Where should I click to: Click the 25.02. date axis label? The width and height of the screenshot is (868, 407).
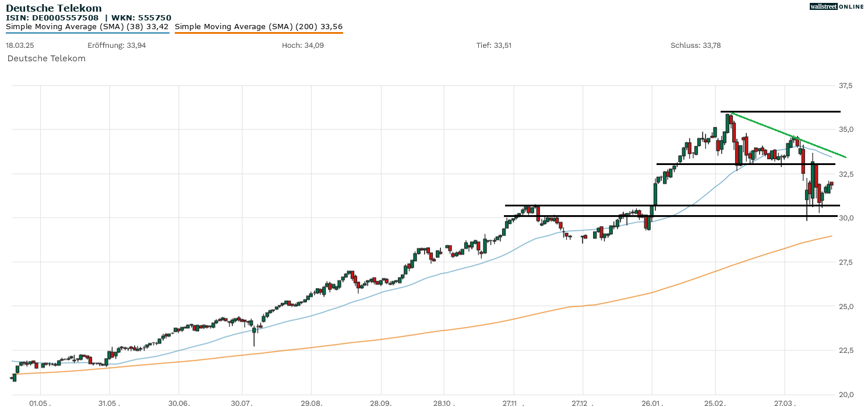715,402
